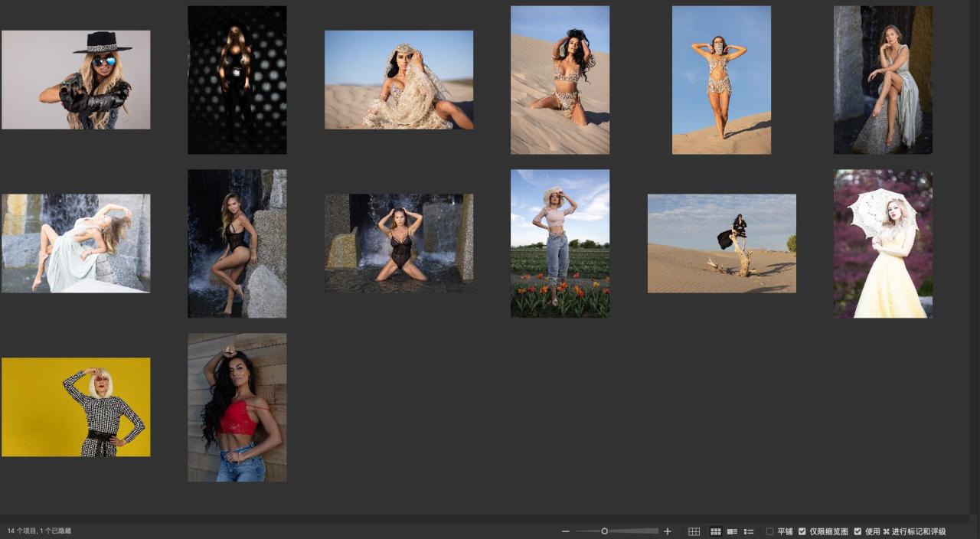The width and height of the screenshot is (980, 539).
Task: Select the tulip field photo
Action: click(x=560, y=243)
